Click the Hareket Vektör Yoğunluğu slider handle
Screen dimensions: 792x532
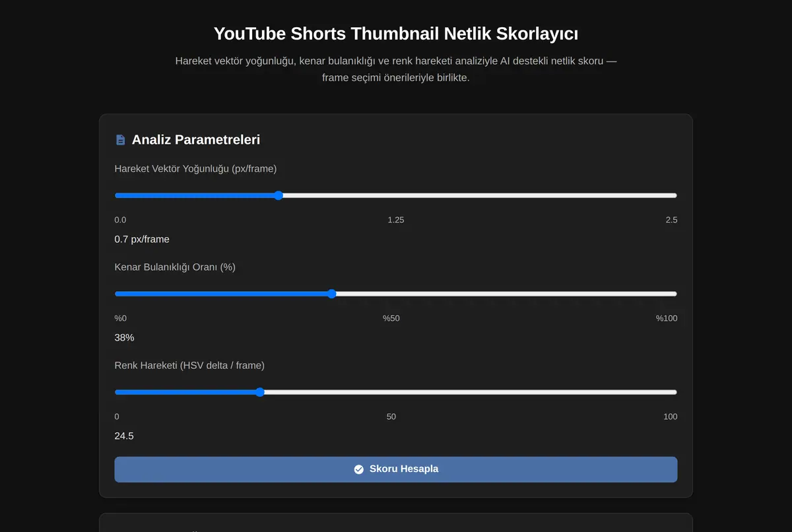[x=279, y=195]
